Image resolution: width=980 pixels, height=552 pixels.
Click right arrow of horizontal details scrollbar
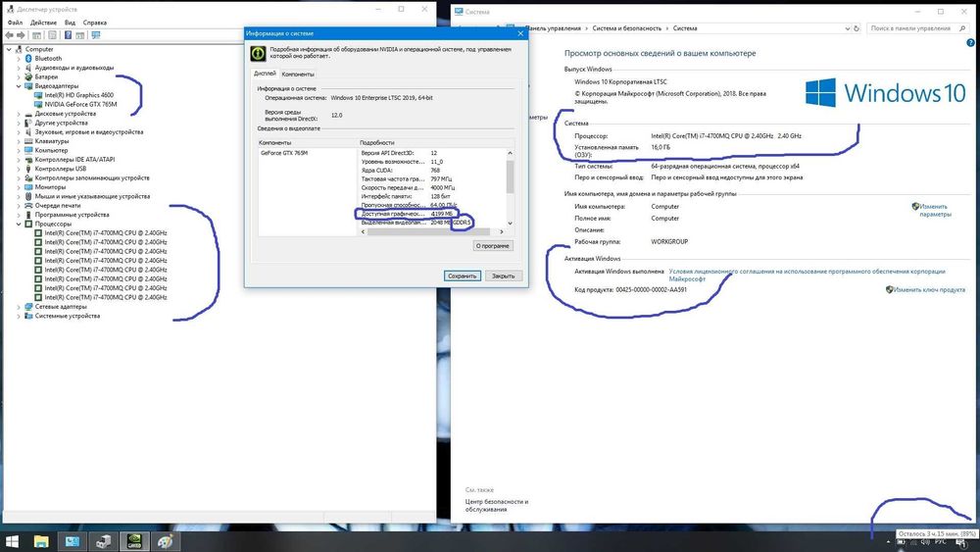tap(501, 232)
